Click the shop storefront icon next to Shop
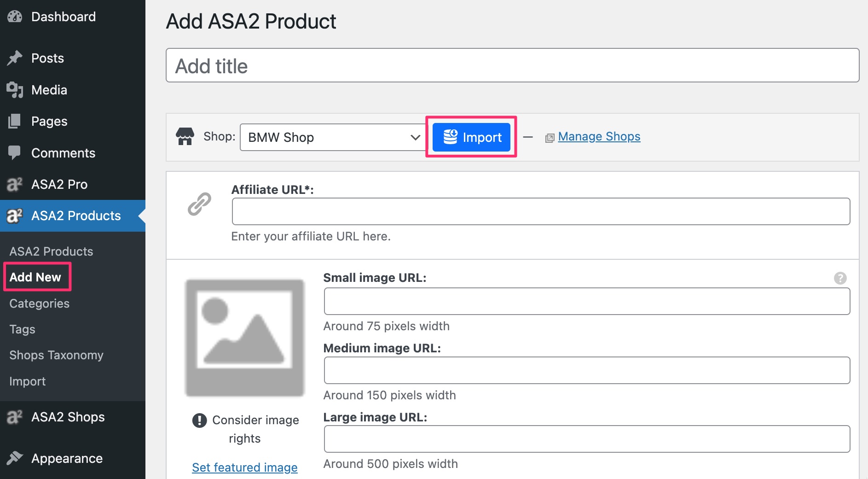 [x=185, y=136]
